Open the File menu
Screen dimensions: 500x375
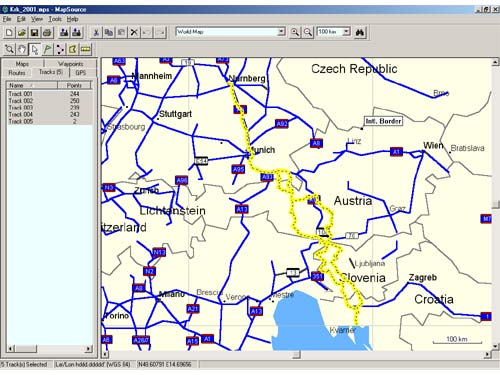[x=7, y=19]
